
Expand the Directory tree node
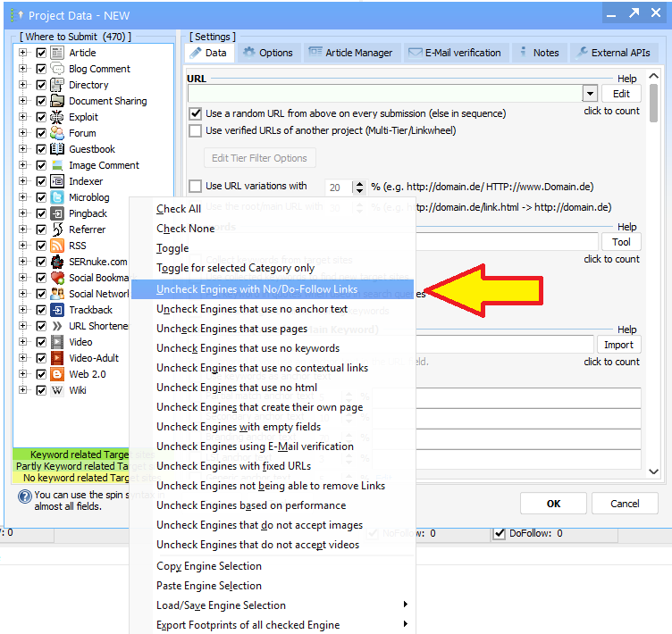click(22, 85)
